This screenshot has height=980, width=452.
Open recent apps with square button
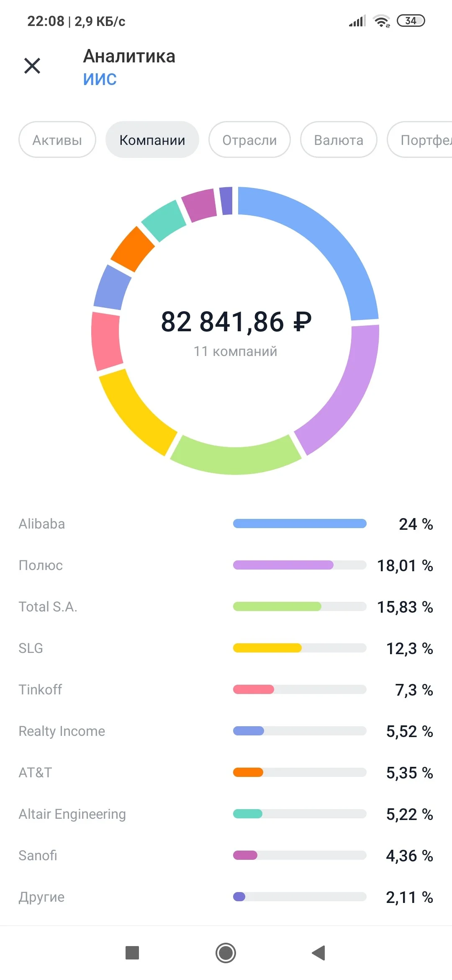(x=132, y=953)
